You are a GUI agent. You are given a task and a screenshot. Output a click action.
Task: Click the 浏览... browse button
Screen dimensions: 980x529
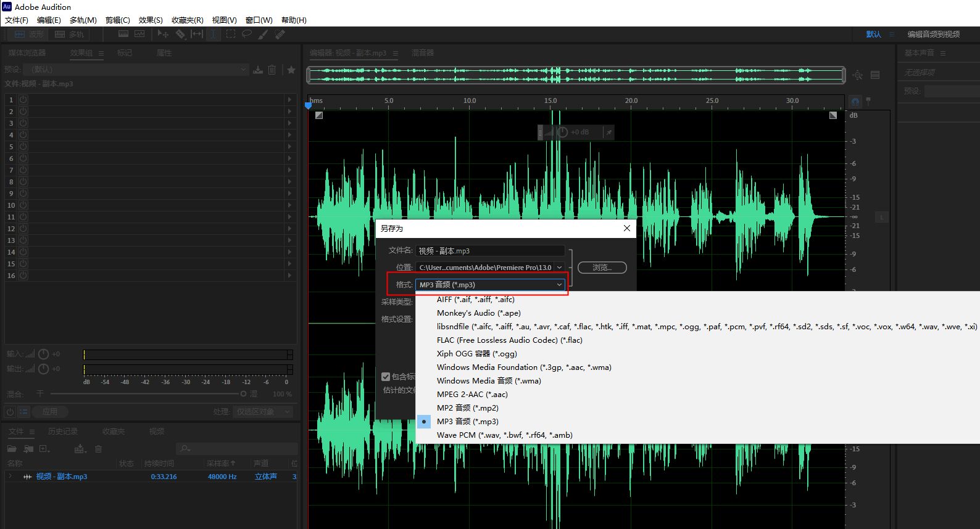tap(602, 268)
